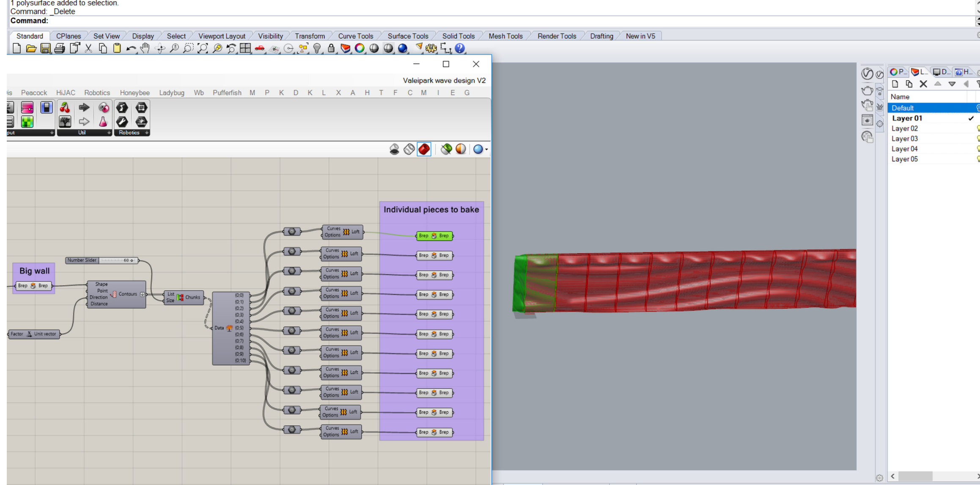Expand the Util component panel
This screenshot has width=980, height=485.
[108, 133]
